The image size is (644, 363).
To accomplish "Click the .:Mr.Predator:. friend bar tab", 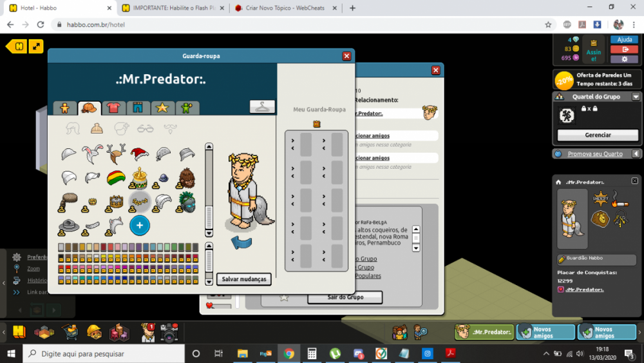I will [484, 332].
